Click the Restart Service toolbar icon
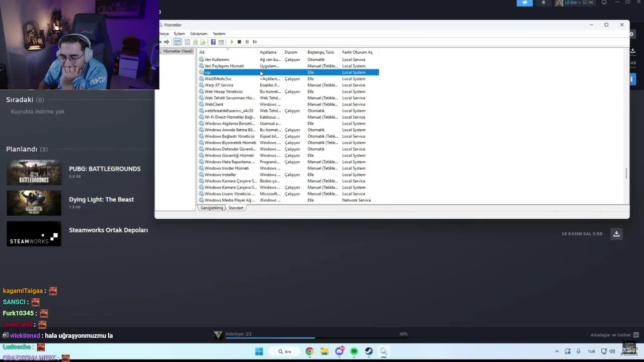644x362 pixels. click(255, 42)
